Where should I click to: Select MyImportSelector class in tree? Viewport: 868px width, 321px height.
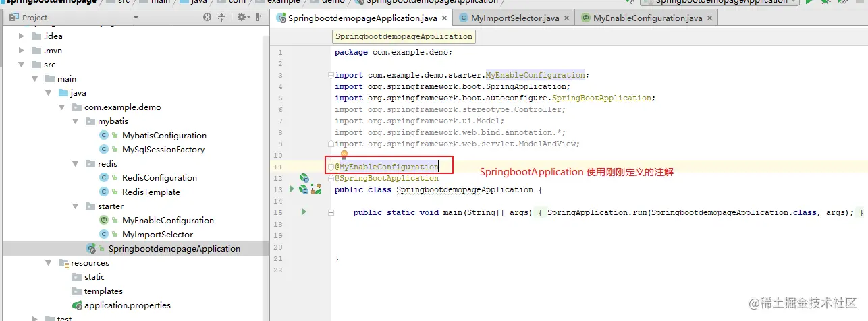tap(157, 235)
